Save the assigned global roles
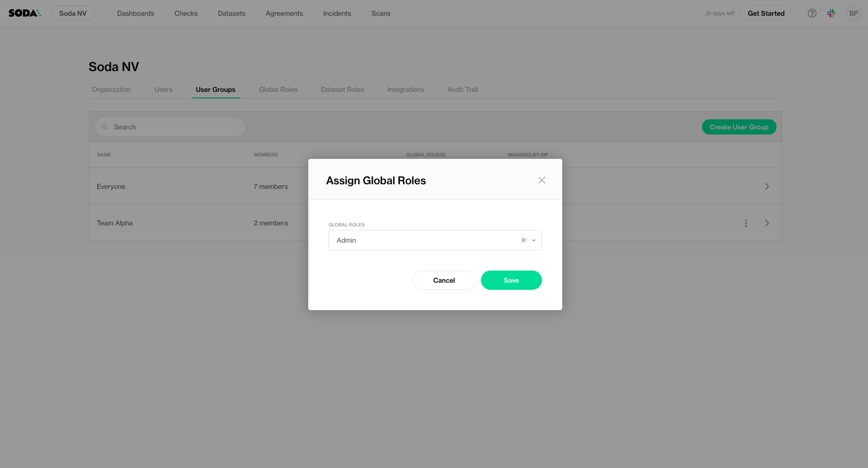This screenshot has width=868, height=468. coord(511,280)
